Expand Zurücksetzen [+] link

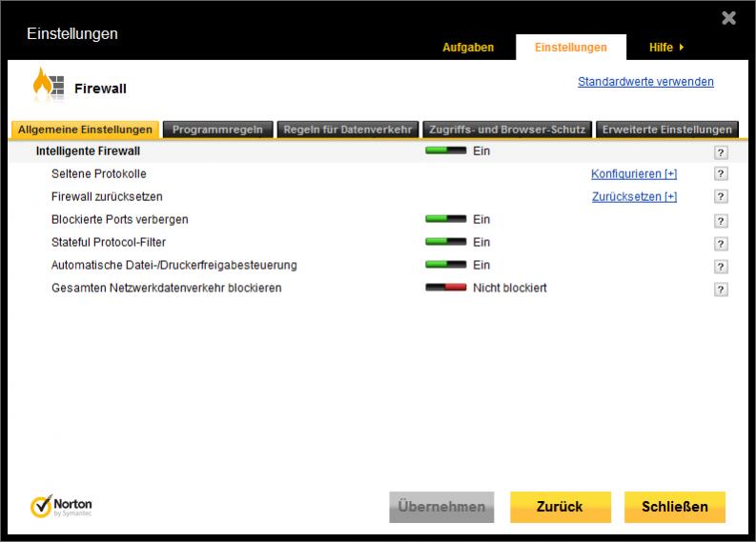634,197
